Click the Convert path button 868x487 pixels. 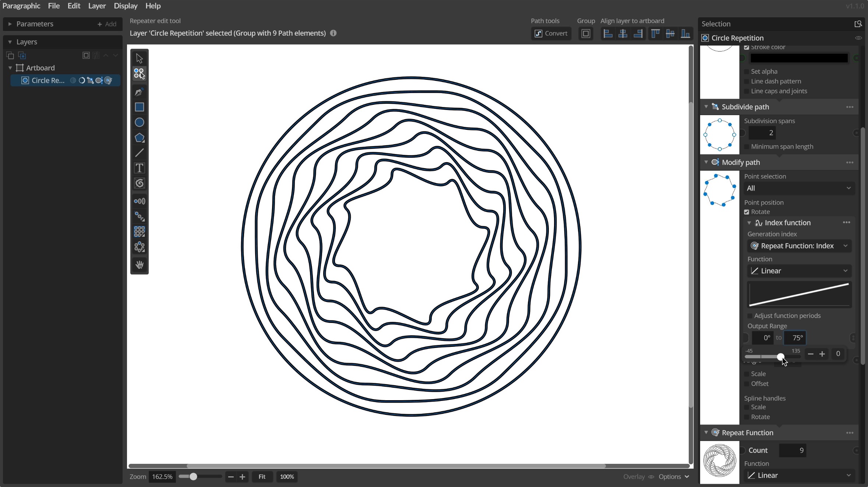551,33
